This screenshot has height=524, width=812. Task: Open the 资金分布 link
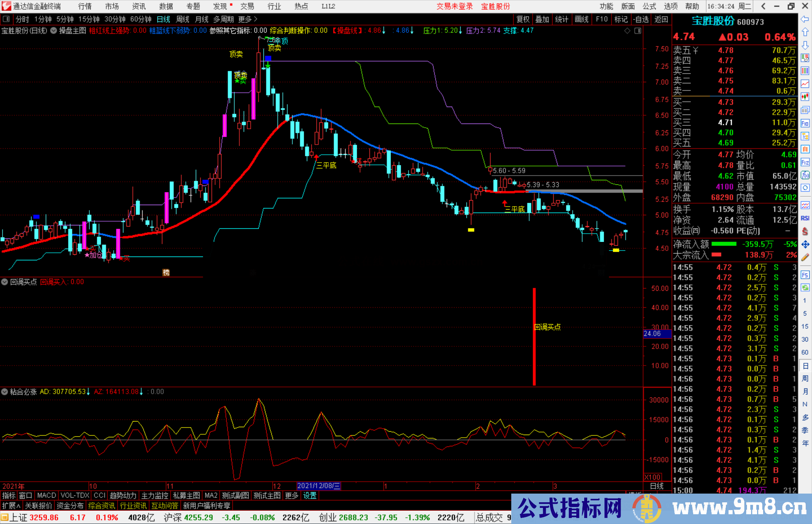pos(70,506)
